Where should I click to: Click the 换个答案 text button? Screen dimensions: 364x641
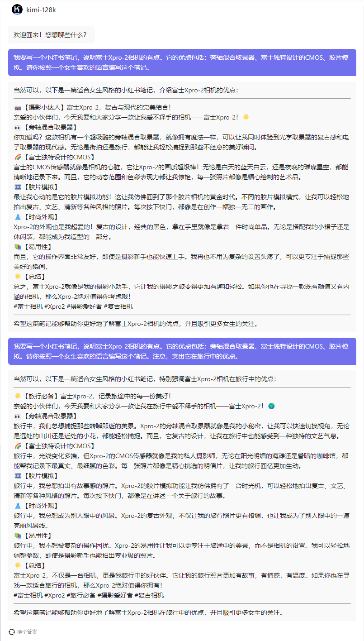tap(27, 631)
